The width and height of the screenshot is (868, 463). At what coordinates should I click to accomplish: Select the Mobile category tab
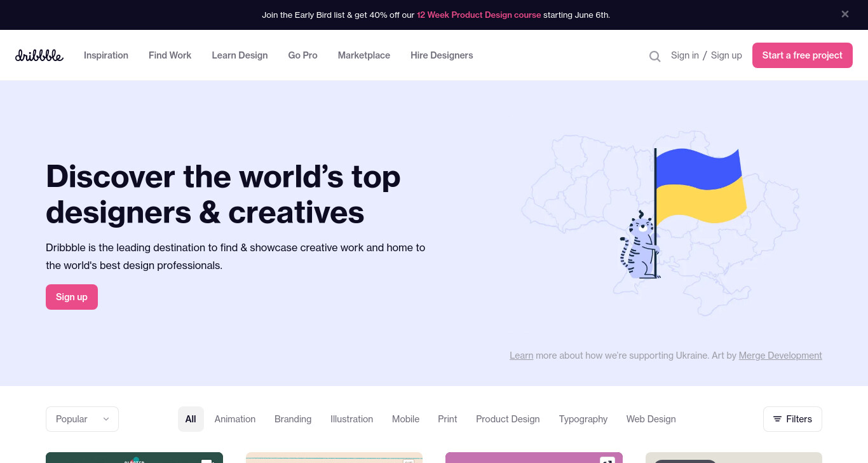point(405,419)
